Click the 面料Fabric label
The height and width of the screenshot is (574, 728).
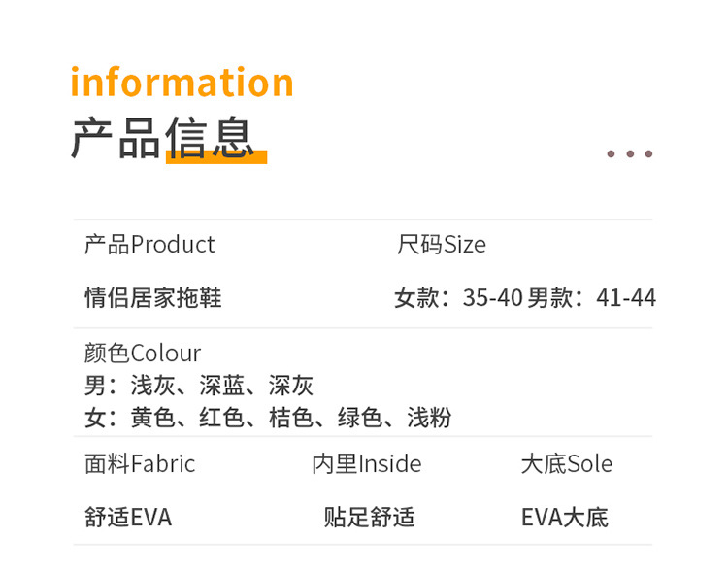140,464
